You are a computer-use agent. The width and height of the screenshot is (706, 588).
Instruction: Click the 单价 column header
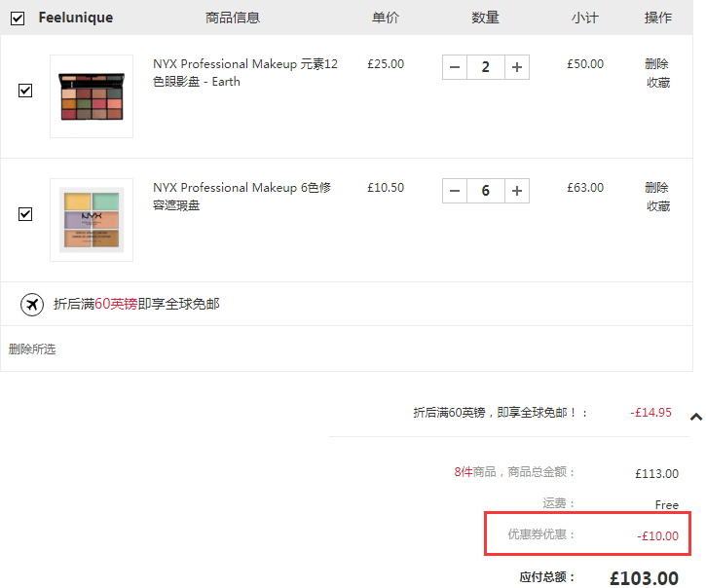(x=386, y=18)
